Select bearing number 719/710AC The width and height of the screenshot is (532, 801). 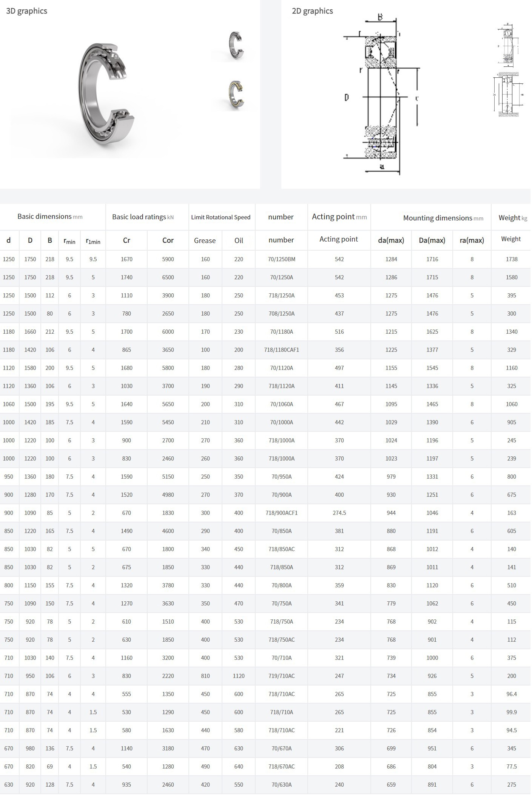[282, 676]
